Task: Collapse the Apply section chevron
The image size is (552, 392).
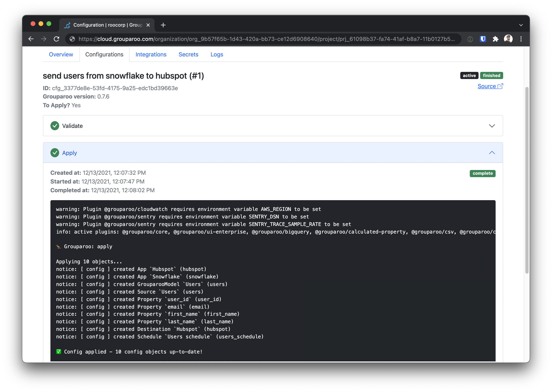Action: (492, 153)
